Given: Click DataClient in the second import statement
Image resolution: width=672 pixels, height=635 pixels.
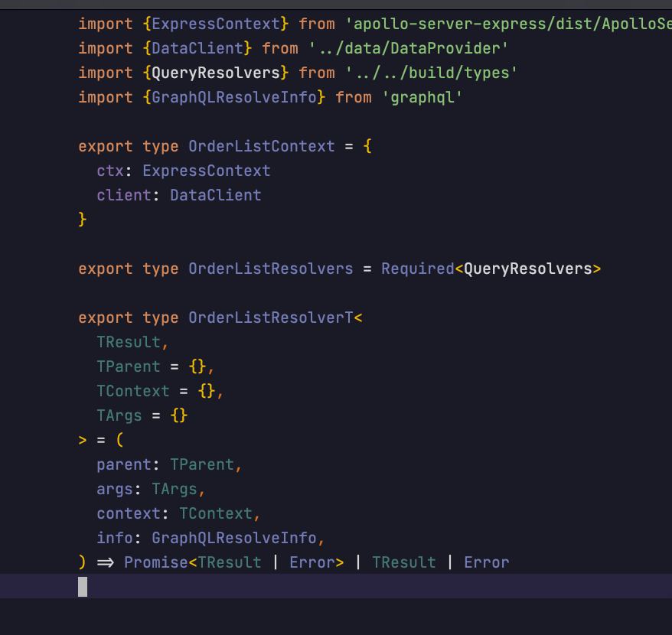Looking at the screenshot, I should pos(197,48).
